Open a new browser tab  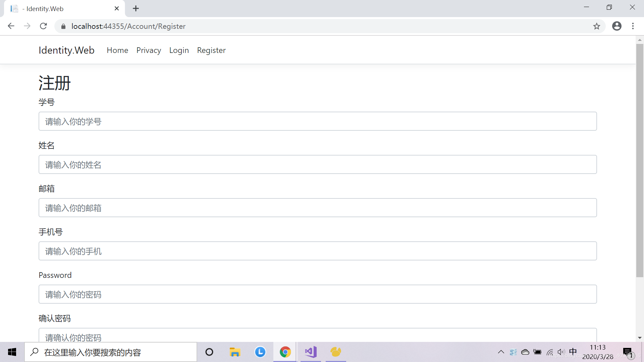(136, 9)
